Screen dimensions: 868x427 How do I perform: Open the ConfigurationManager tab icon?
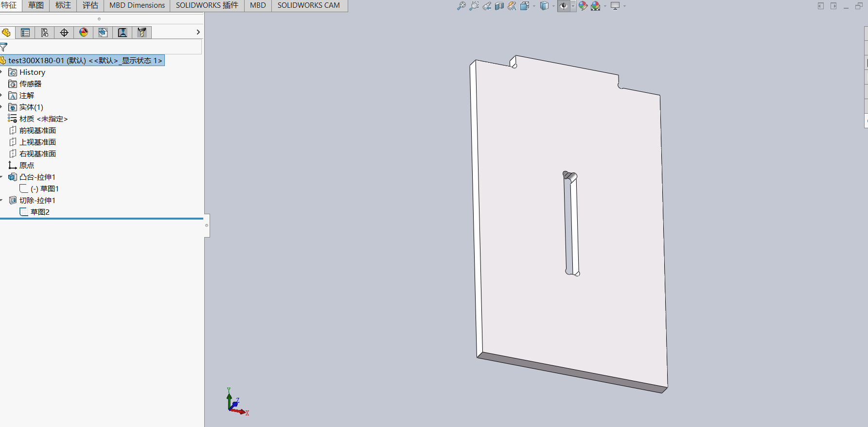point(45,33)
